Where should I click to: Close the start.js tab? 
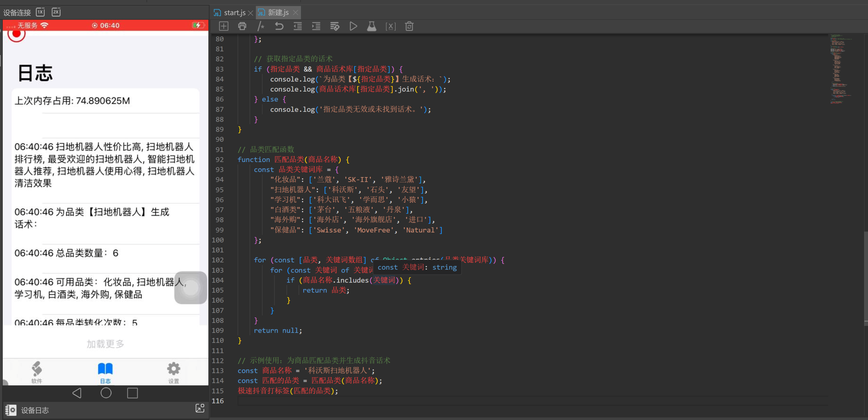click(250, 13)
